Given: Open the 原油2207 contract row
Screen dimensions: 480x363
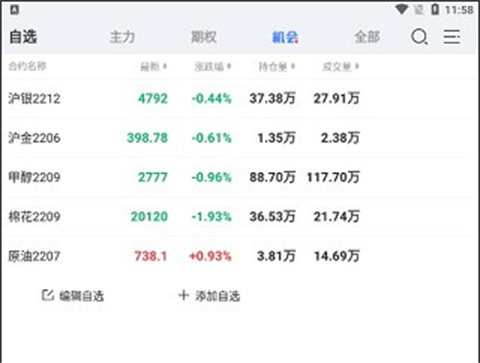Looking at the screenshot, I should (x=240, y=256).
